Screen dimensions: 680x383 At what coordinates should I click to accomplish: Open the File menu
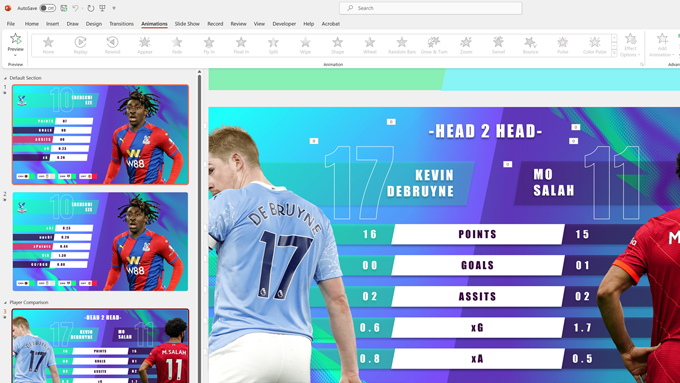coord(11,24)
